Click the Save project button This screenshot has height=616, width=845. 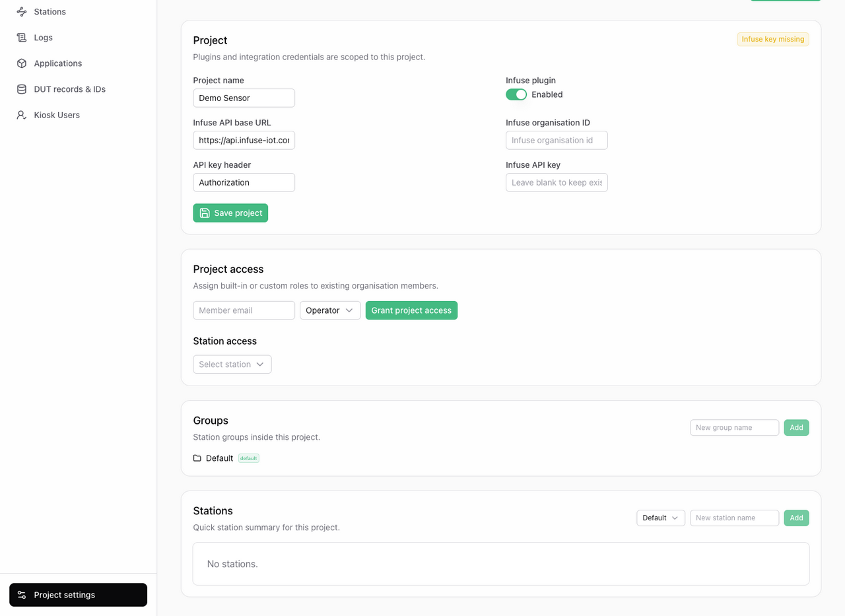click(230, 213)
